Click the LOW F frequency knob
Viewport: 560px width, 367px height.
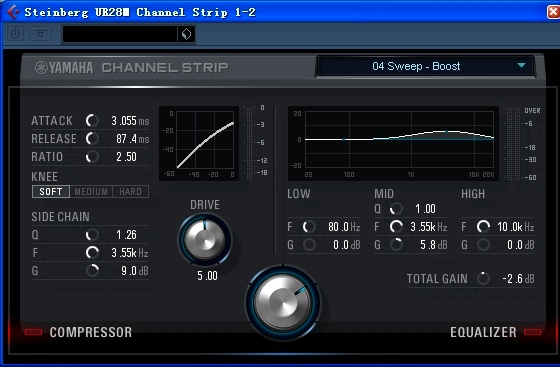309,227
